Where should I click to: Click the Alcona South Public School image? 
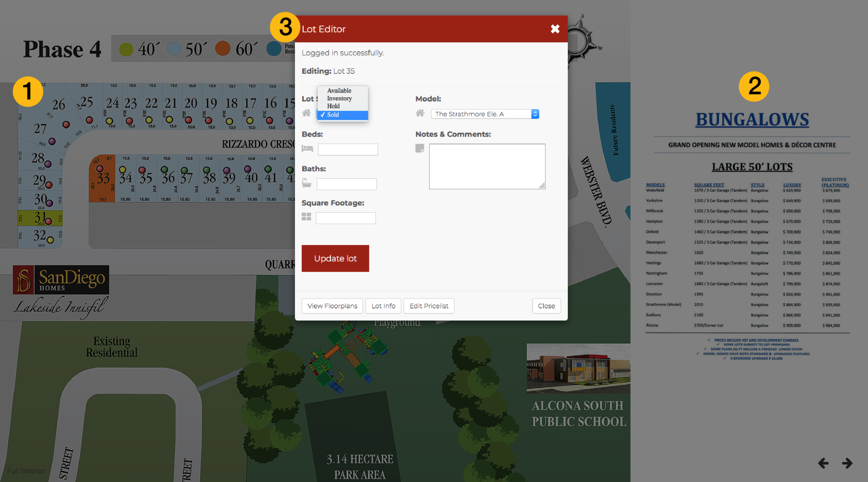click(x=578, y=368)
